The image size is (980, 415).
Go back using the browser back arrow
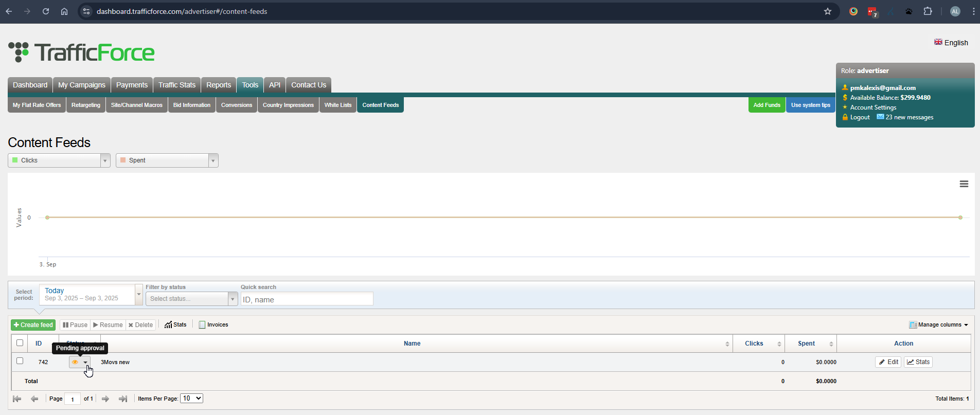9,11
